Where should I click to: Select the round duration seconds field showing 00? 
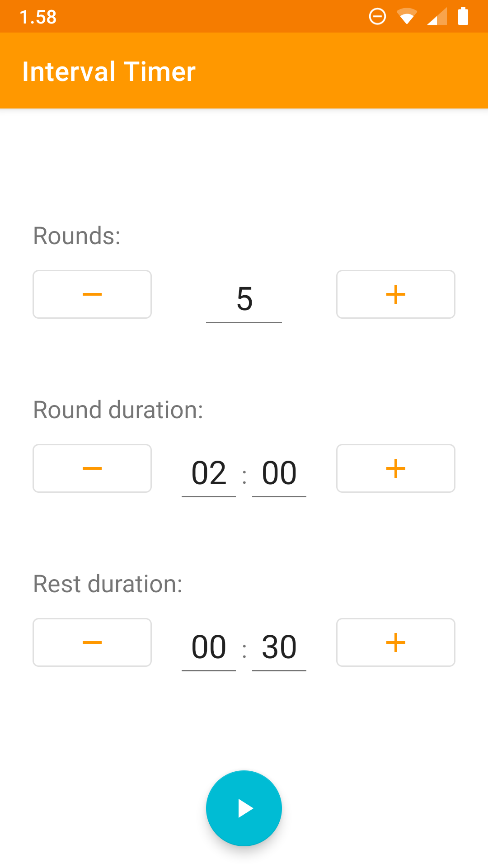(x=279, y=472)
